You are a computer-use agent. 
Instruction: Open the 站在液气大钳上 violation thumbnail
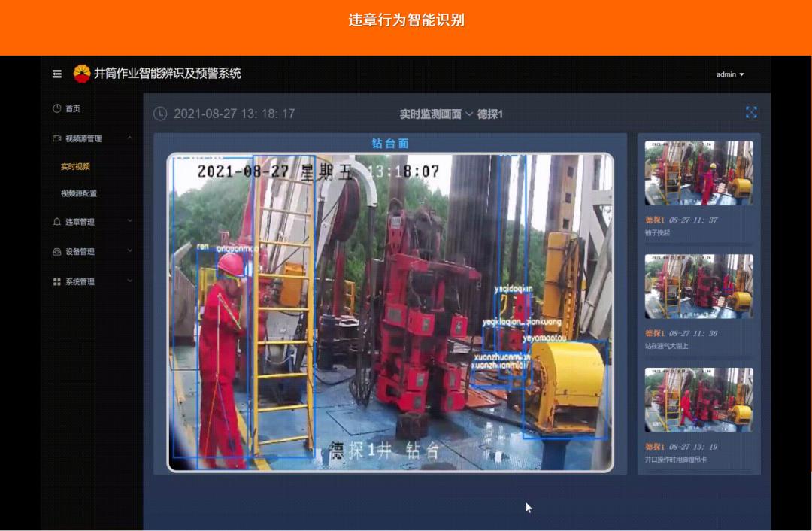698,287
